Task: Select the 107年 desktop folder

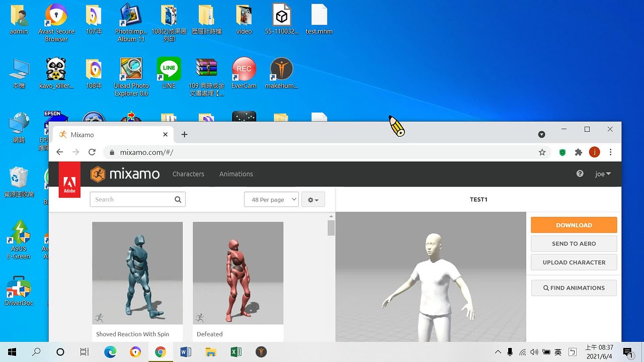Action: click(x=94, y=20)
